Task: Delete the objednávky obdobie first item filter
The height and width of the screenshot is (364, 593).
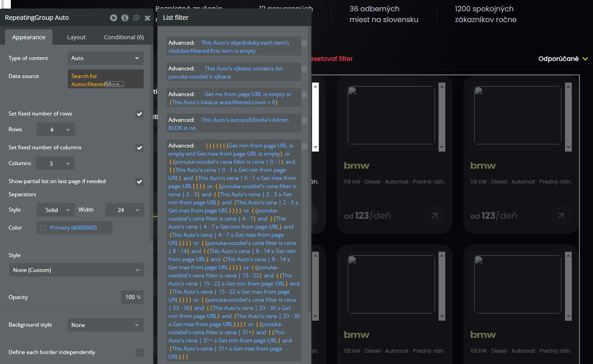Action: click(304, 43)
